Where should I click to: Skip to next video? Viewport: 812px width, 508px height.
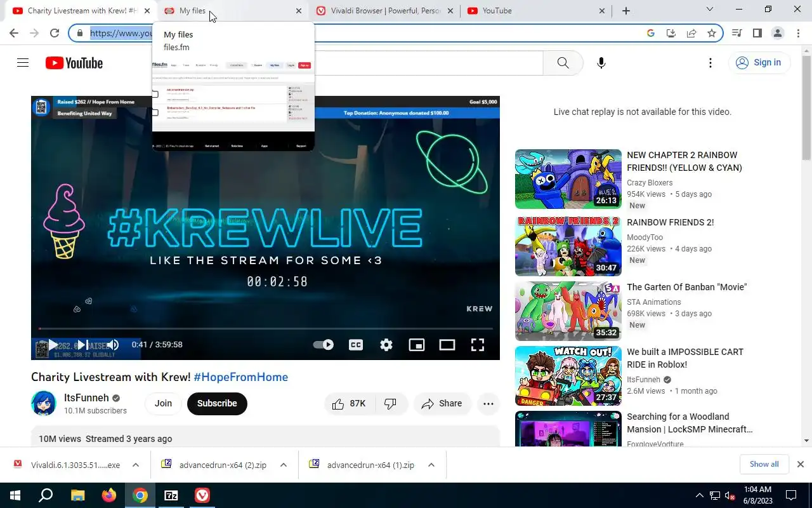(x=82, y=345)
